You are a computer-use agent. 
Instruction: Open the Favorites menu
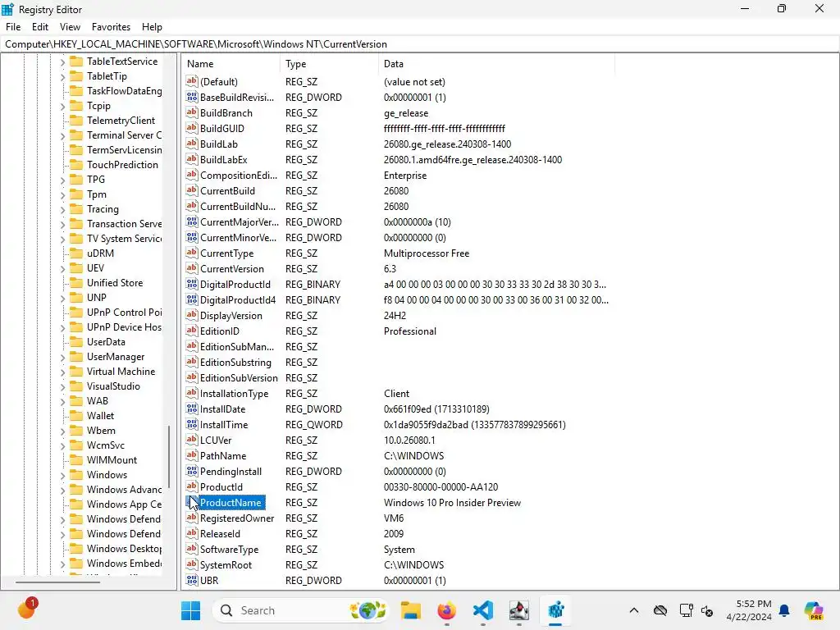[x=111, y=27]
